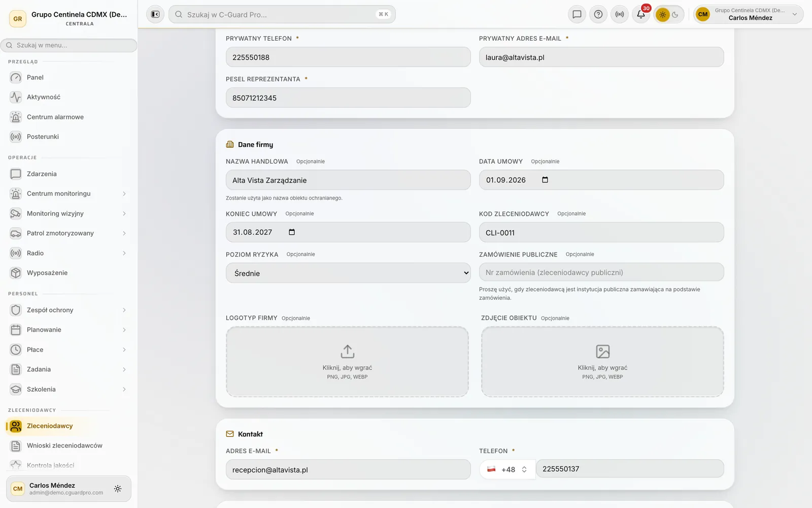Click the Kod zleceniodawcy CLI-0011 field
Viewport: 812px width, 508px height.
(601, 232)
